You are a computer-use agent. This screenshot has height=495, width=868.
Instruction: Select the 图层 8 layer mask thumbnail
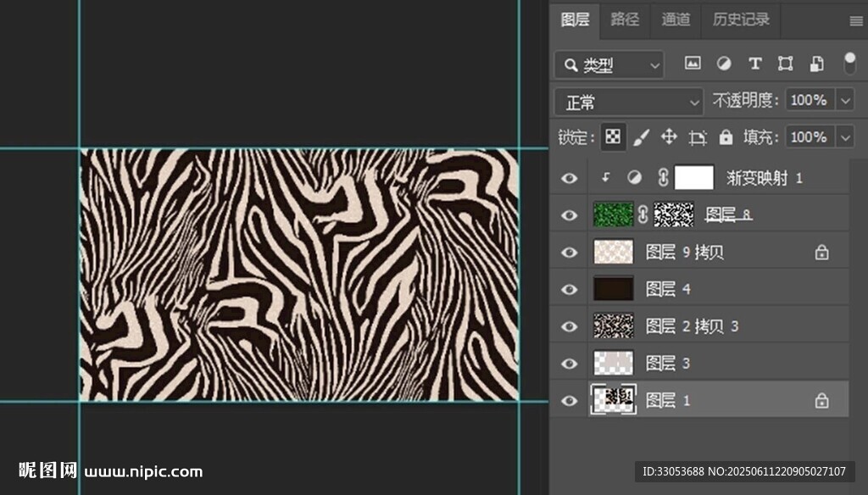tap(674, 214)
